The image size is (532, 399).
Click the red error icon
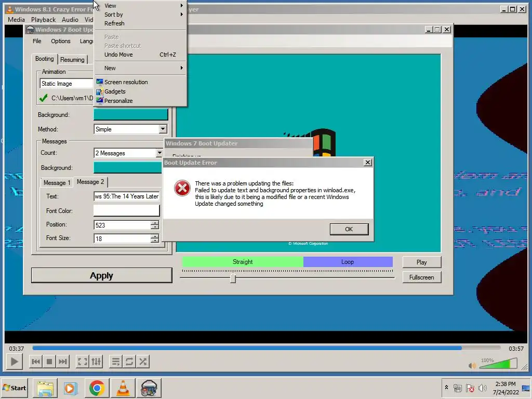coord(182,188)
